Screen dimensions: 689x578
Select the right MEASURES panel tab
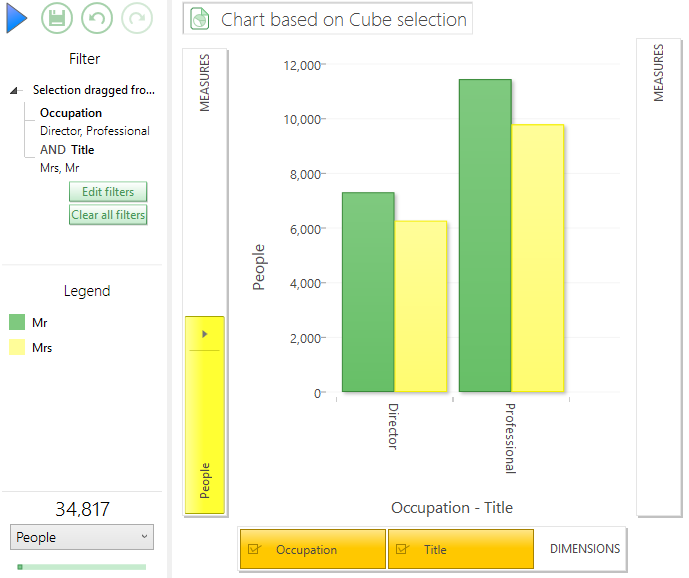658,73
